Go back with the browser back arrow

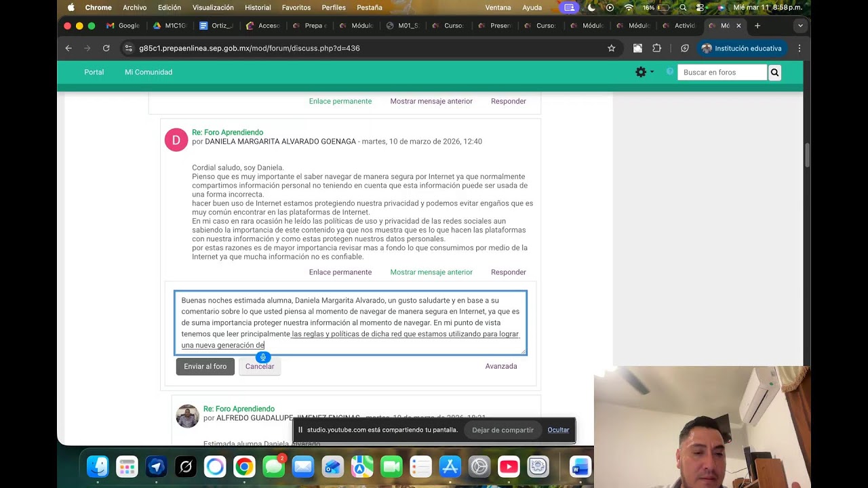68,48
